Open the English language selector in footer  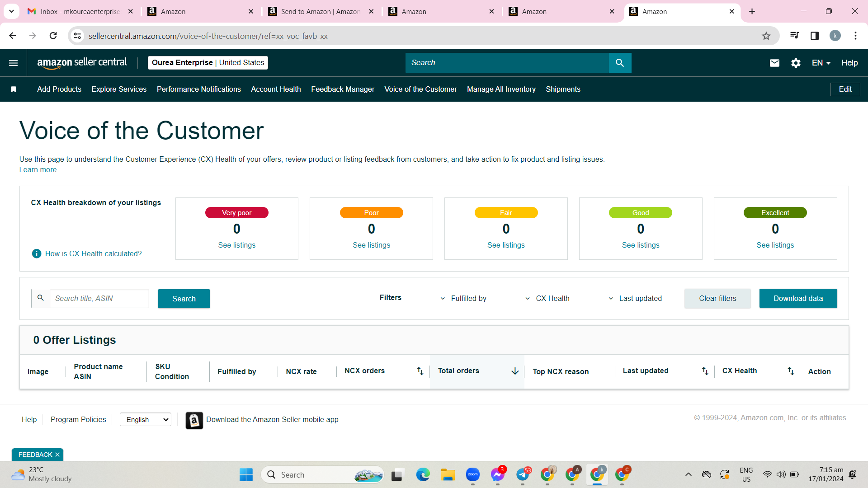[x=146, y=420]
